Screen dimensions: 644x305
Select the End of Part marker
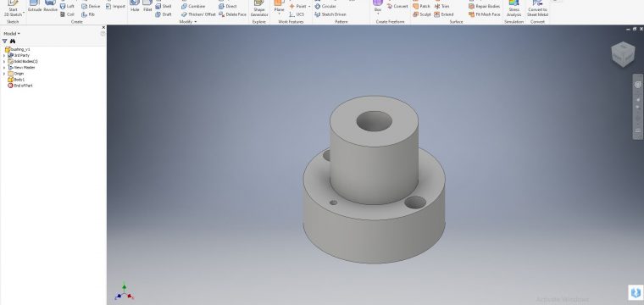pos(20,86)
